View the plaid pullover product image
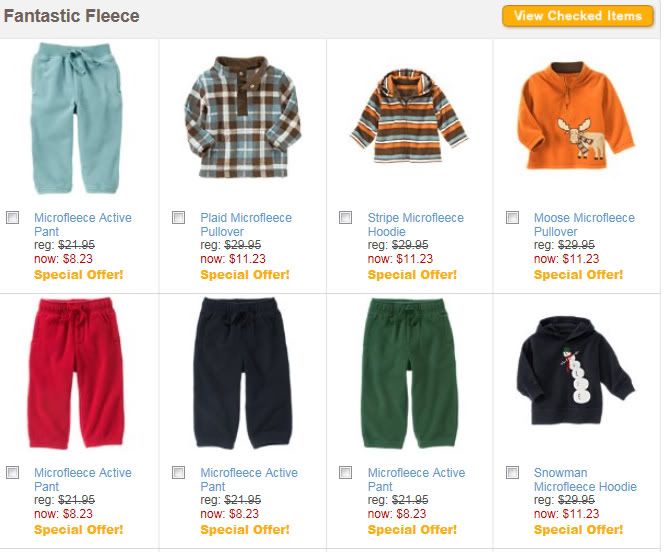The image size is (672, 552). coord(242,117)
